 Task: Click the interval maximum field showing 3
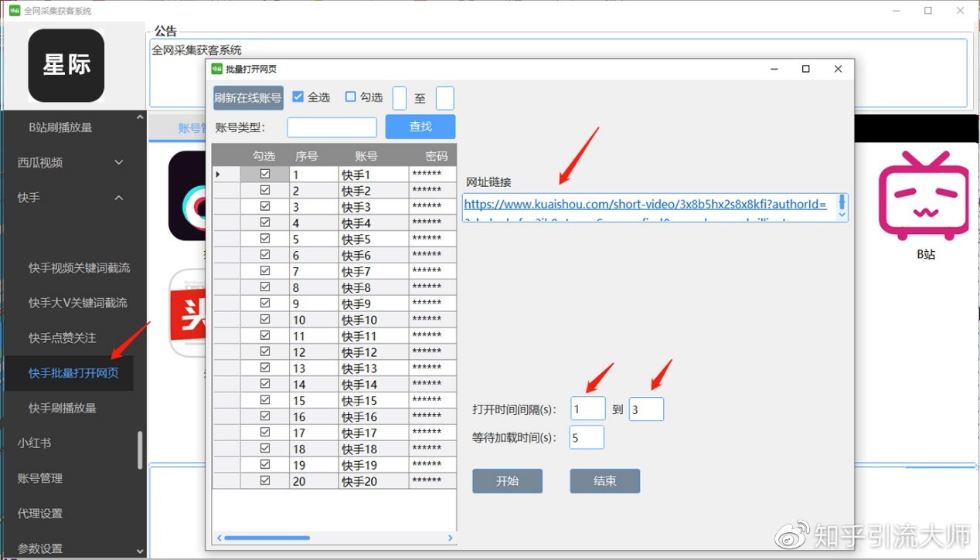pos(646,409)
